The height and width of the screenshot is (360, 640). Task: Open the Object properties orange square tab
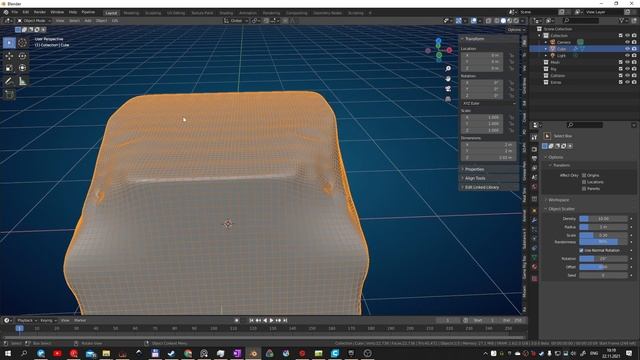click(x=534, y=210)
